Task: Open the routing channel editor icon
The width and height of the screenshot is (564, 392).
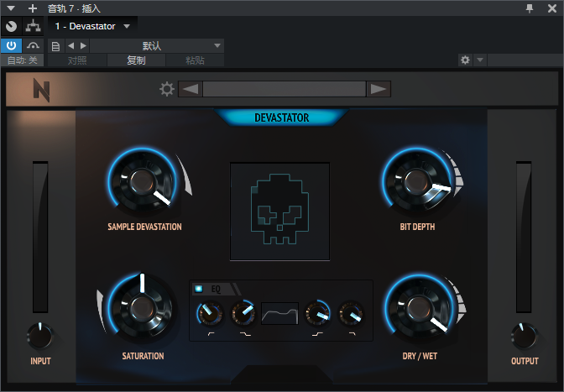Action: pyautogui.click(x=33, y=26)
